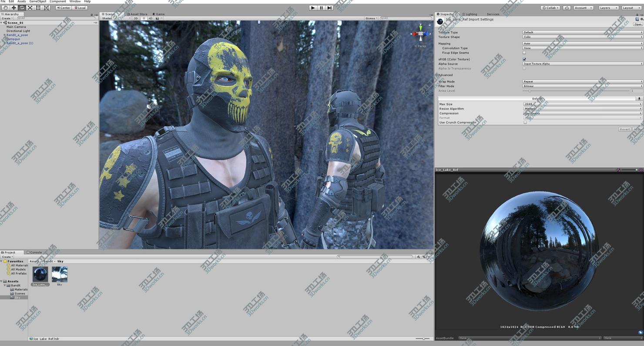
Task: Open the Wrap Mode dropdown
Action: (x=583, y=81)
